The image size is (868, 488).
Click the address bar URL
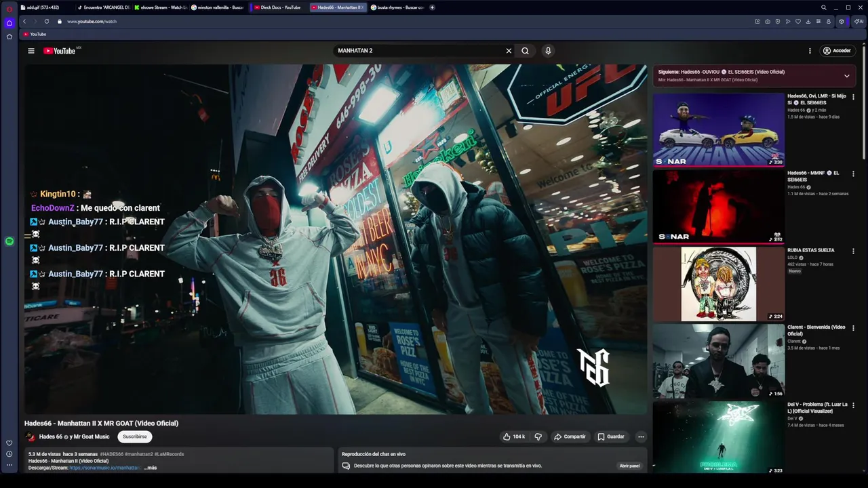[x=92, y=22]
